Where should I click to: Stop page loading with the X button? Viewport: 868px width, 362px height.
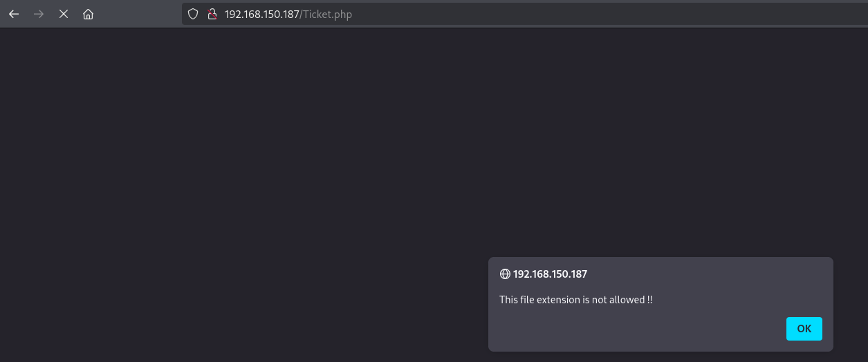pyautogui.click(x=64, y=14)
